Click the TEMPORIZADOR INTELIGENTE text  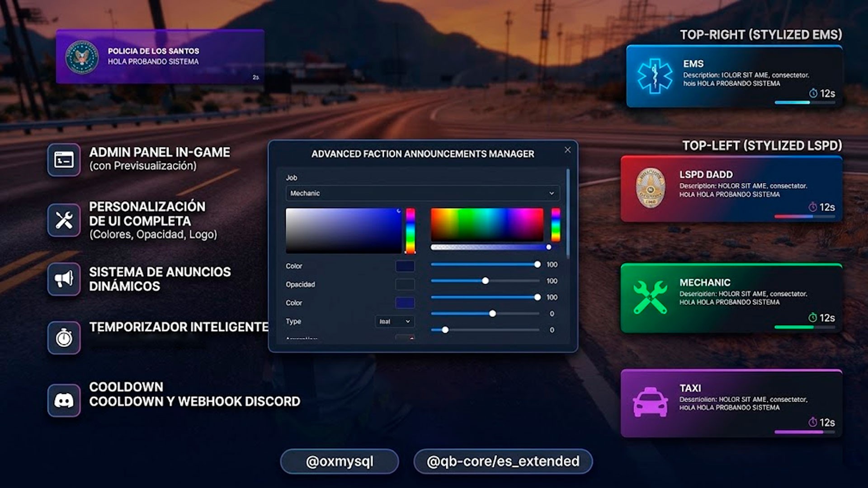[179, 327]
